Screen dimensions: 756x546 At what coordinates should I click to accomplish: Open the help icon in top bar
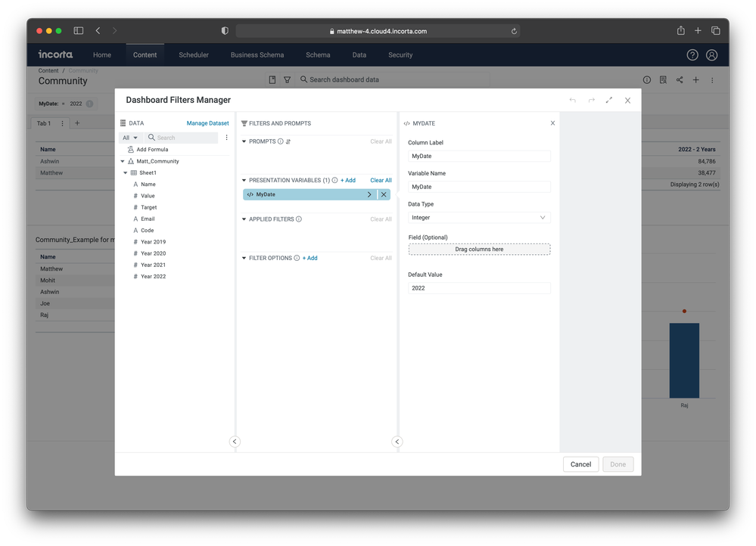(x=692, y=55)
